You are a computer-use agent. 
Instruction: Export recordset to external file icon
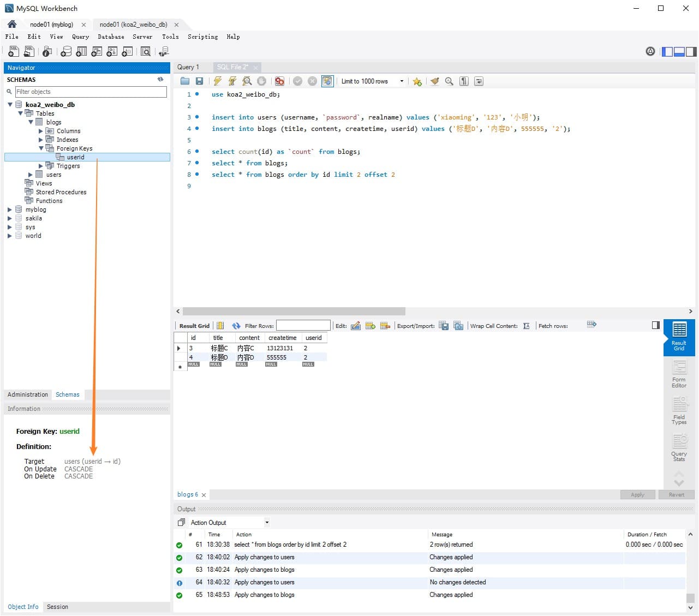(444, 326)
